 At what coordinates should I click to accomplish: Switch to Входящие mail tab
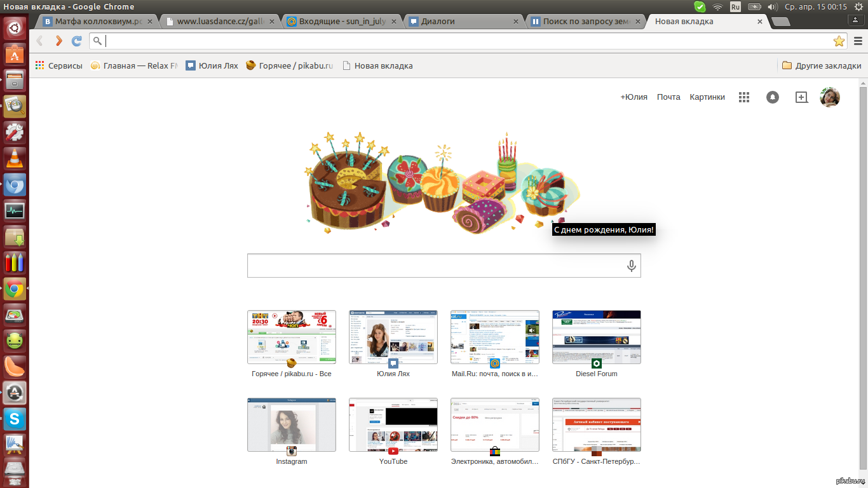(341, 21)
